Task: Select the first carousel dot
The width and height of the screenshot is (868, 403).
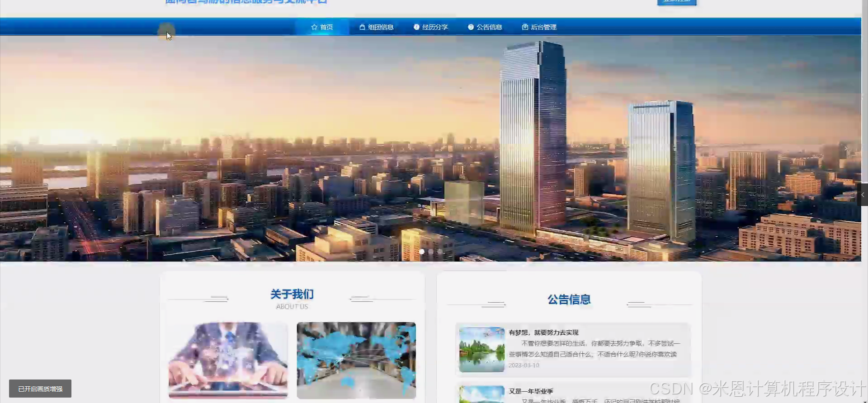Action: tap(422, 252)
